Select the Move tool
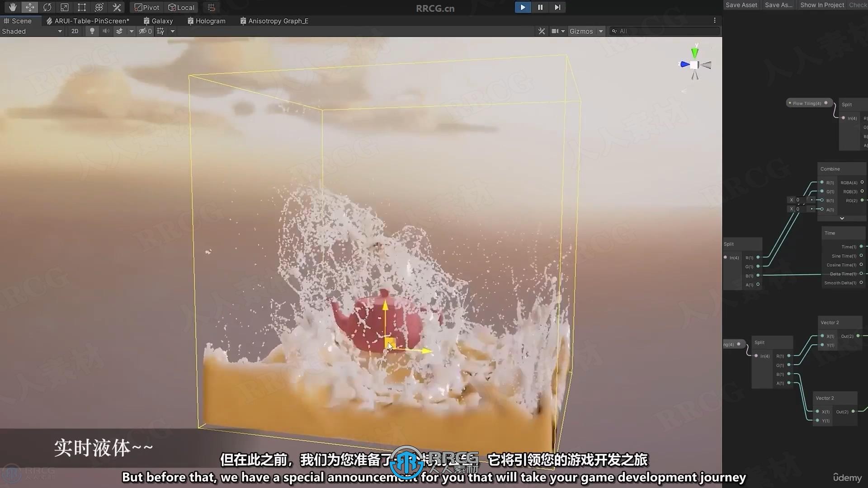This screenshot has width=868, height=488. (30, 7)
